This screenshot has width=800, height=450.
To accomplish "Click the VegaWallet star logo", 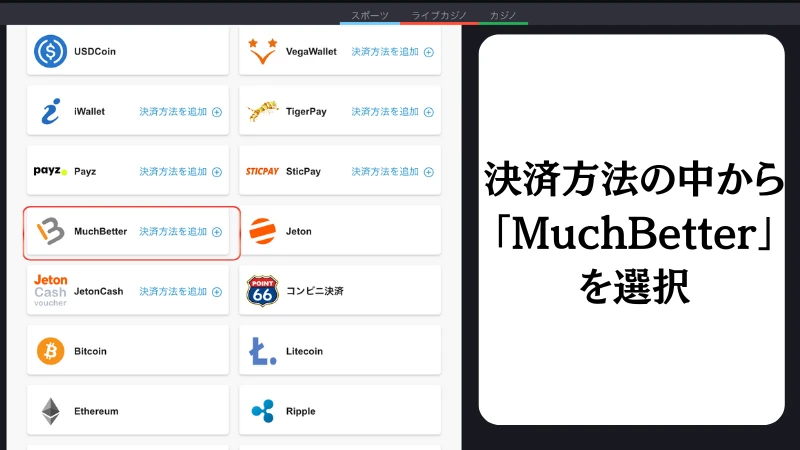I will coord(262,51).
